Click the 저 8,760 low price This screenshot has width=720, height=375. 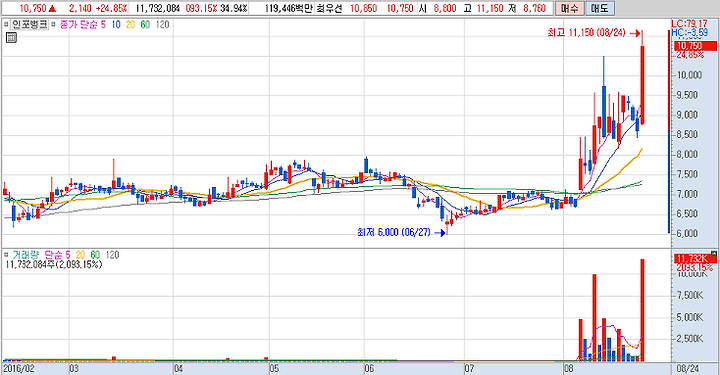pyautogui.click(x=527, y=8)
